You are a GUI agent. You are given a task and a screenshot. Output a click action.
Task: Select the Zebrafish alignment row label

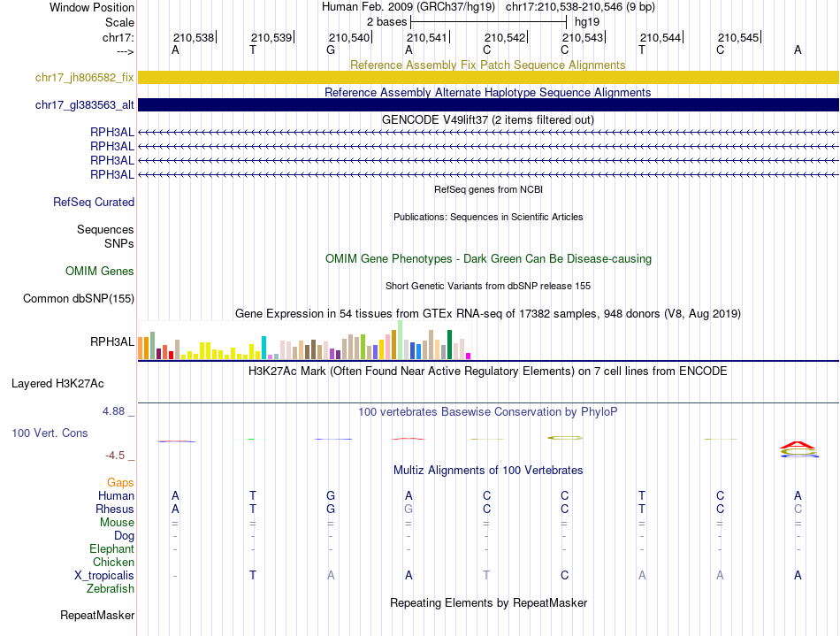tap(111, 588)
